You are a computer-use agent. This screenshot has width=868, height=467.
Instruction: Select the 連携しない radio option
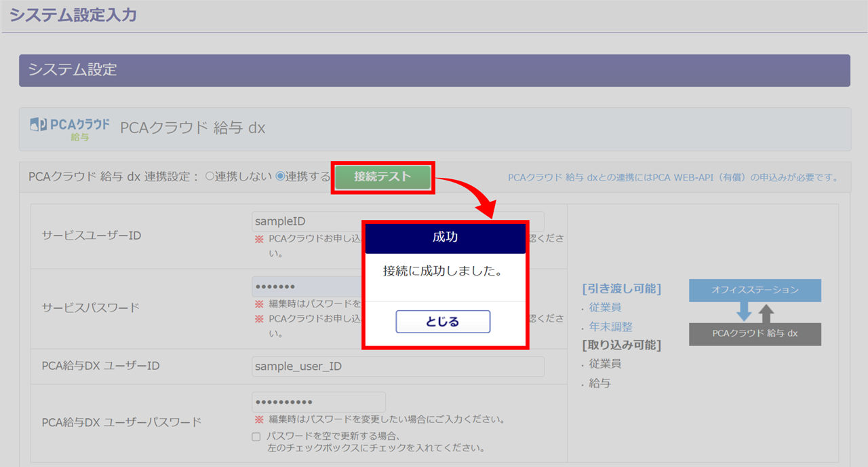click(210, 176)
